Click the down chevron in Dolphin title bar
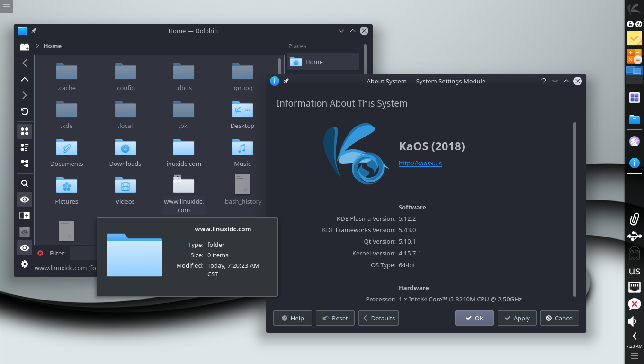Image resolution: width=644 pixels, height=364 pixels. 341,31
